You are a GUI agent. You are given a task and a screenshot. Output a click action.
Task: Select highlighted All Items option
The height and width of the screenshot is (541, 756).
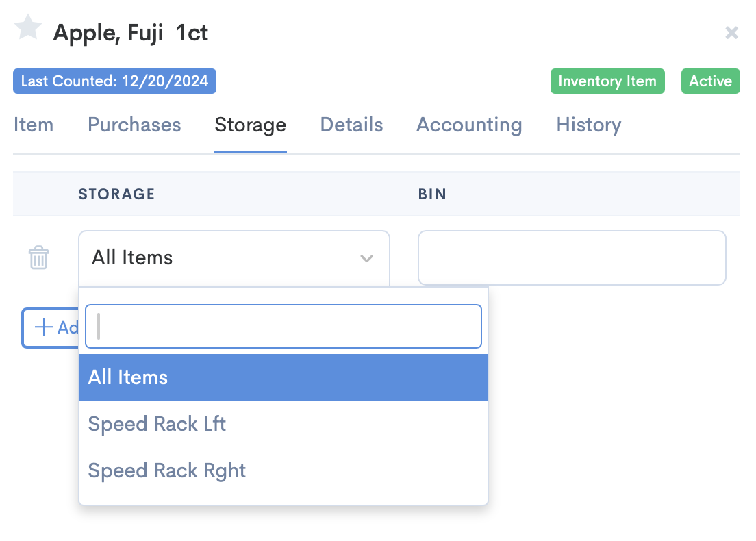pyautogui.click(x=283, y=377)
